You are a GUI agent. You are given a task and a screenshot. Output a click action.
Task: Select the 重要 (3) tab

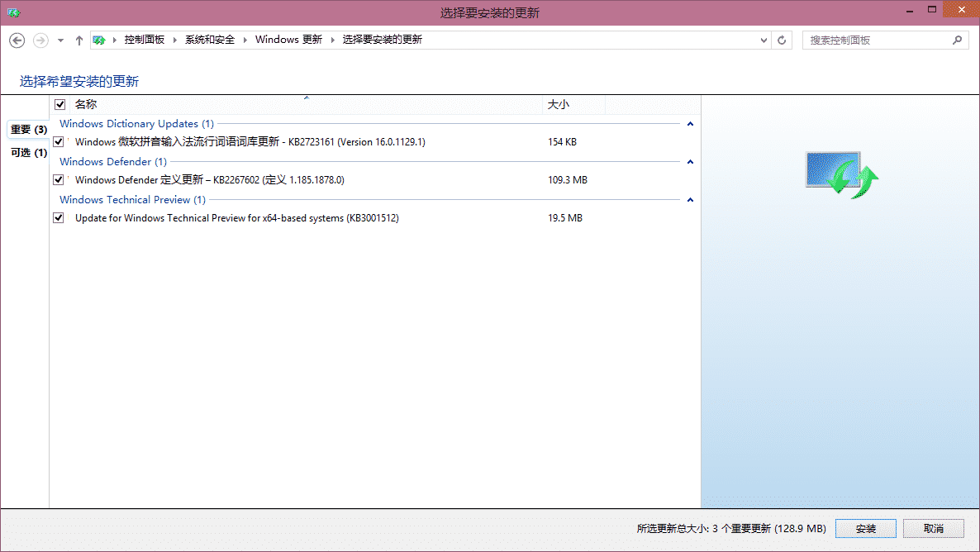(28, 130)
